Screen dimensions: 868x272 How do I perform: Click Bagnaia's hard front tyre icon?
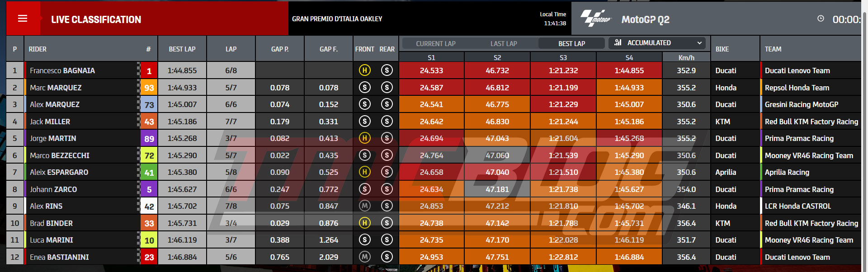click(x=364, y=70)
